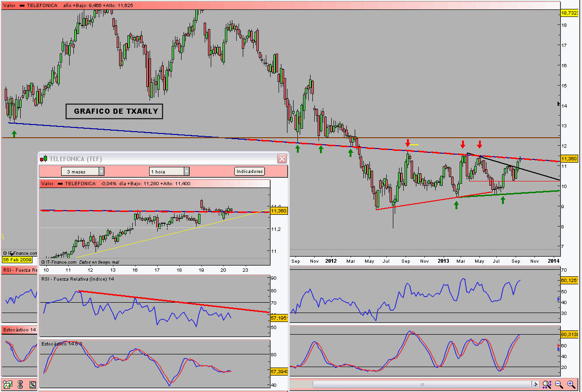Image resolution: width=582 pixels, height=392 pixels.
Task: Select the popup 'RSI - Fuerza Relativa (índice) 14' header
Action: 78,279
